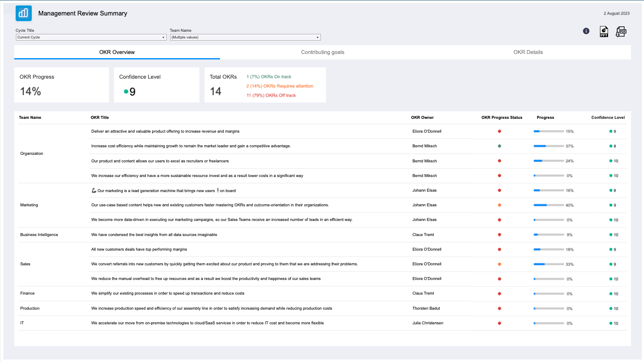Click the Management Review Summary bar chart logo

point(23,13)
